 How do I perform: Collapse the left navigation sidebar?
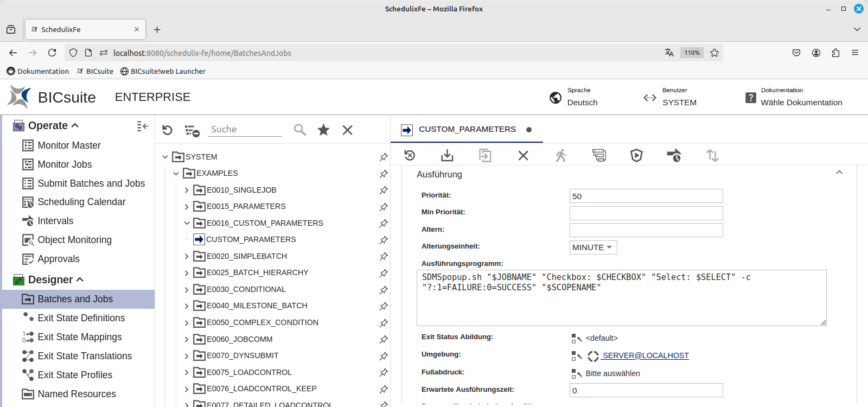(142, 126)
